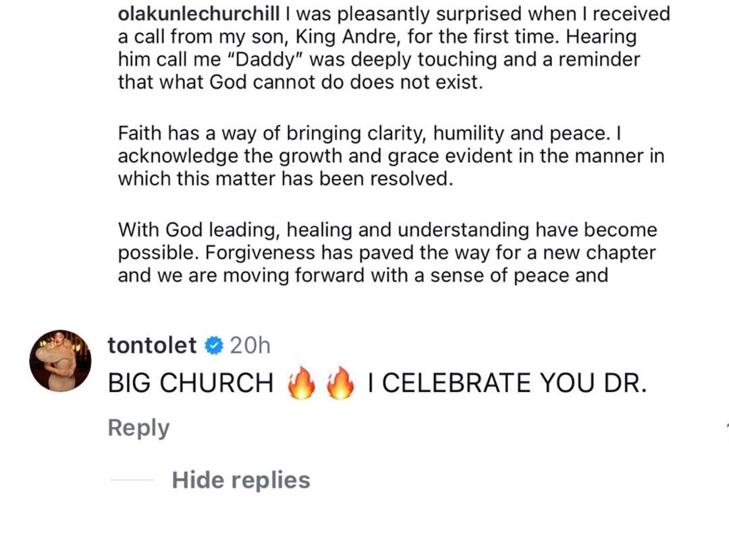Click the line "which this matter has been resolved"

pos(286,179)
